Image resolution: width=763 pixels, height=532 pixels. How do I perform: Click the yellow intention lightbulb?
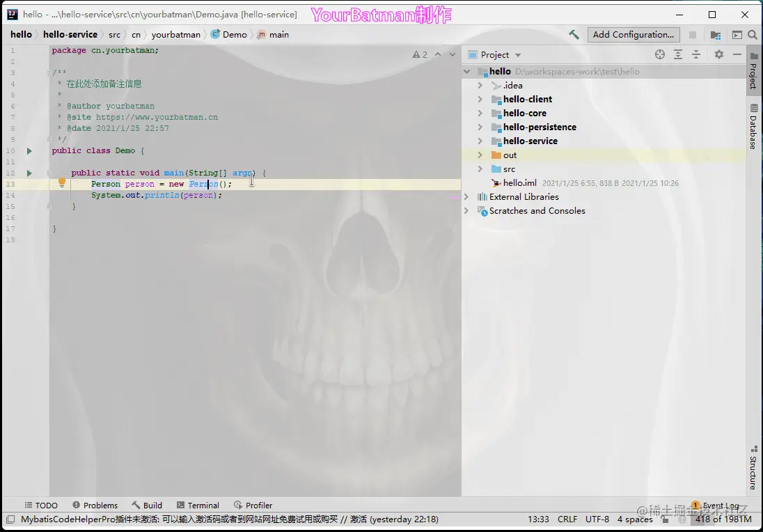point(62,183)
